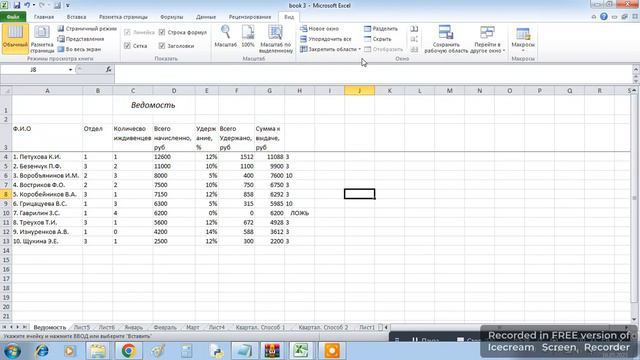Open Excel help question mark icon
This screenshot has height=360, width=640.
click(x=604, y=17)
